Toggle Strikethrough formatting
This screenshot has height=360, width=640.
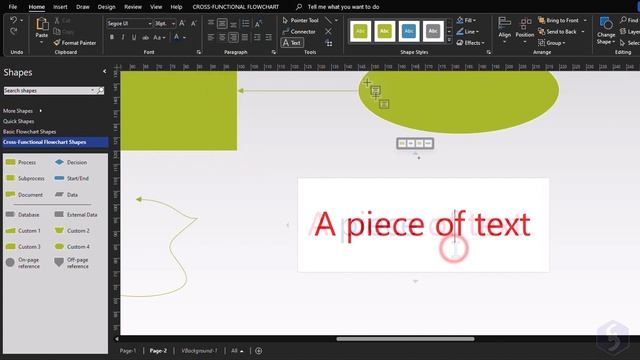[x=145, y=38]
